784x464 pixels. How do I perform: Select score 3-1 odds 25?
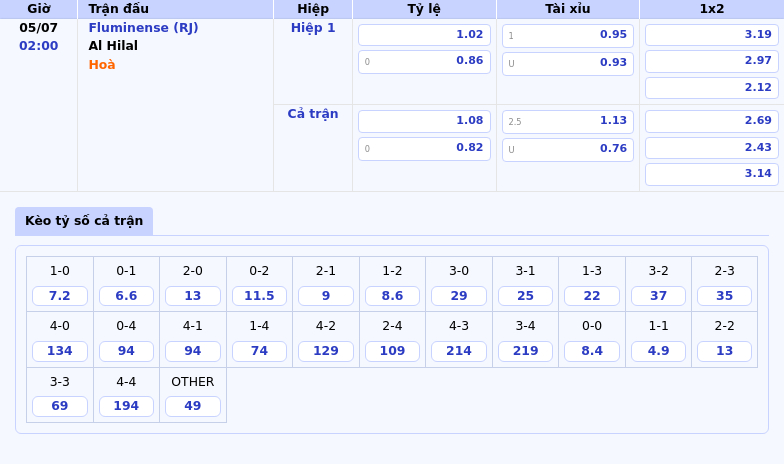click(526, 296)
